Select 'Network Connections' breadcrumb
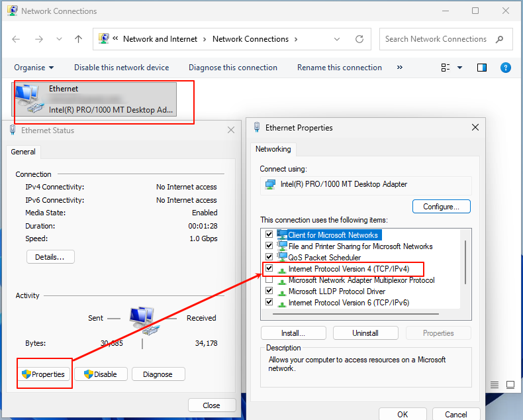 pyautogui.click(x=250, y=39)
